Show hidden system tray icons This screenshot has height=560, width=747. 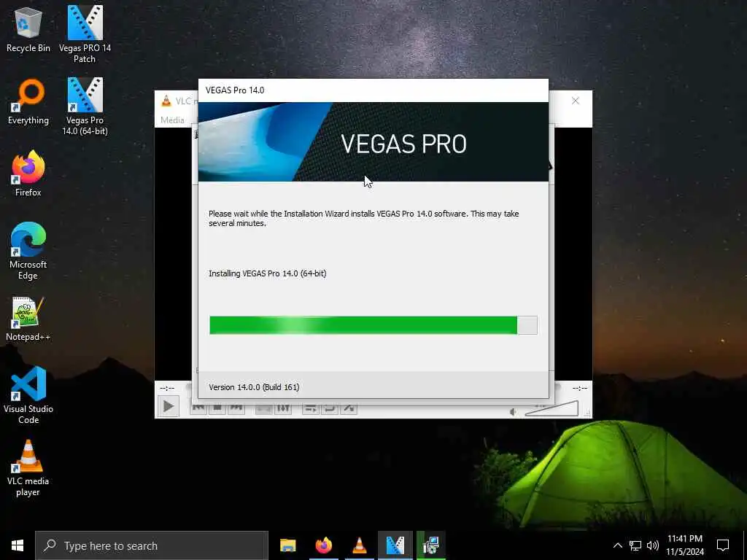click(x=617, y=545)
